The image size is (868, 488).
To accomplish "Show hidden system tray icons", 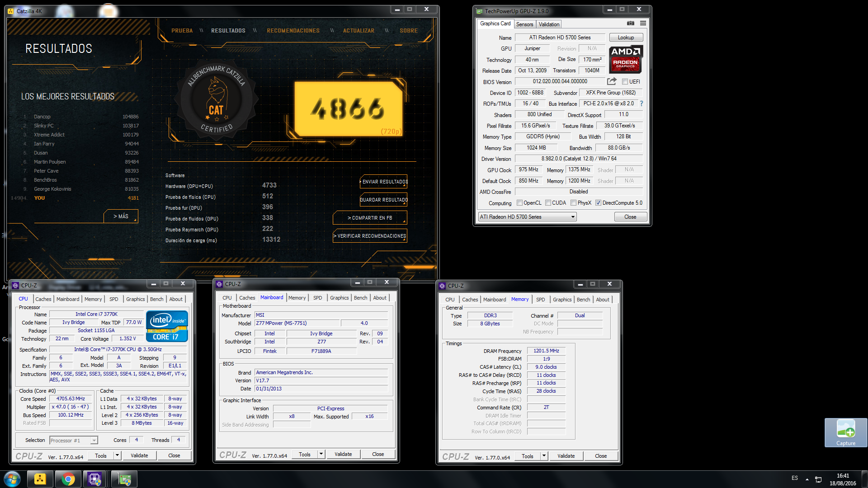I will tap(807, 479).
